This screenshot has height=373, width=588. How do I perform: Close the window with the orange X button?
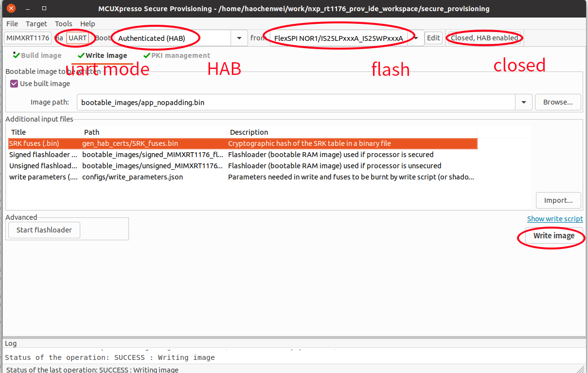11,8
